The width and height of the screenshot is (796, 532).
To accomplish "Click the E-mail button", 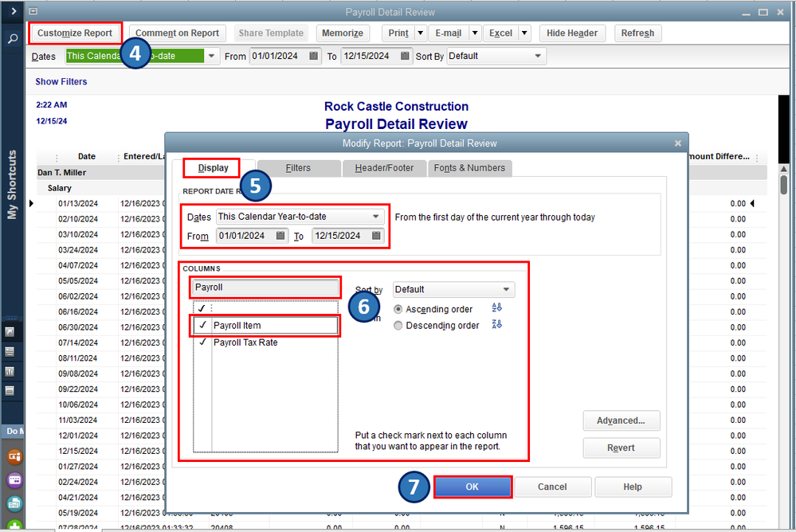I will [449, 33].
